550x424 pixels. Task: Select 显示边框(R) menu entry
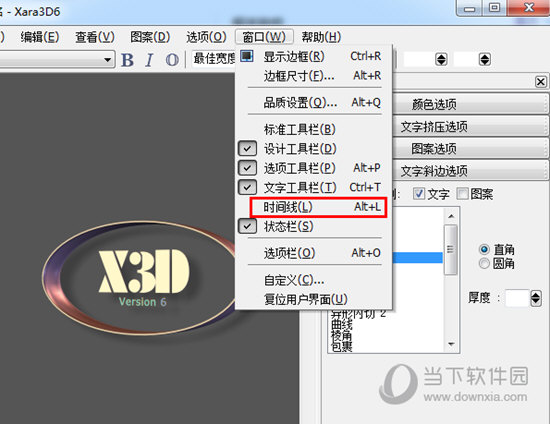pyautogui.click(x=314, y=56)
